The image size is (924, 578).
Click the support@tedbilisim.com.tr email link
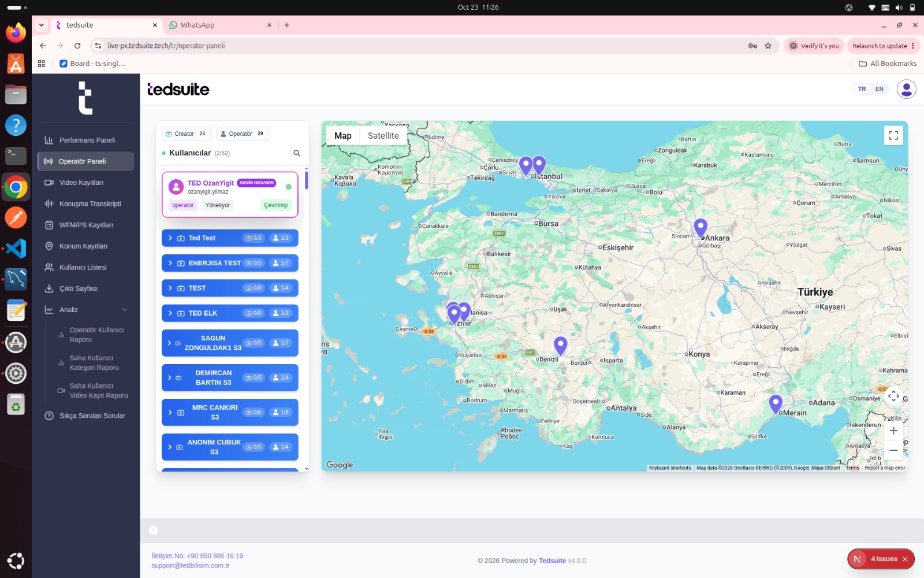pyautogui.click(x=191, y=566)
